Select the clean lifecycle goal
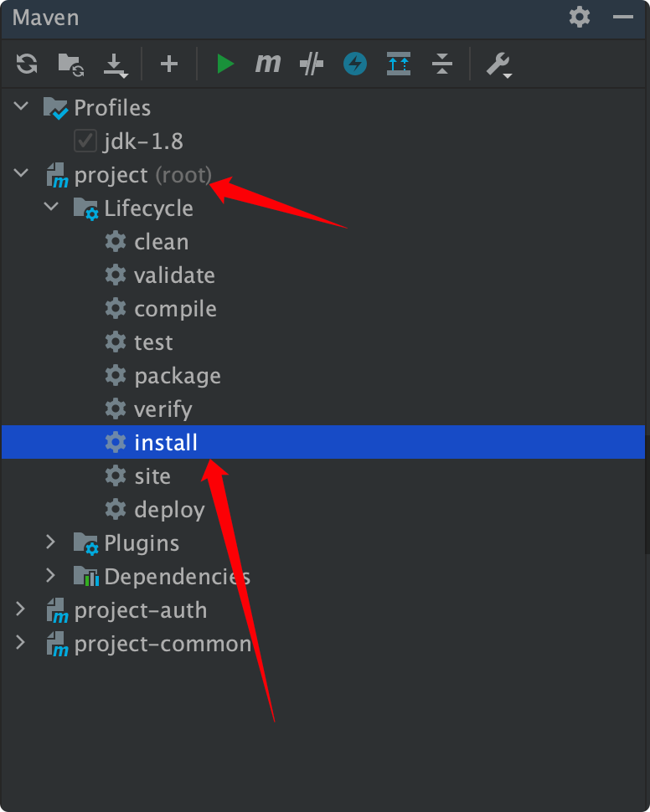This screenshot has width=650, height=812. coord(161,242)
